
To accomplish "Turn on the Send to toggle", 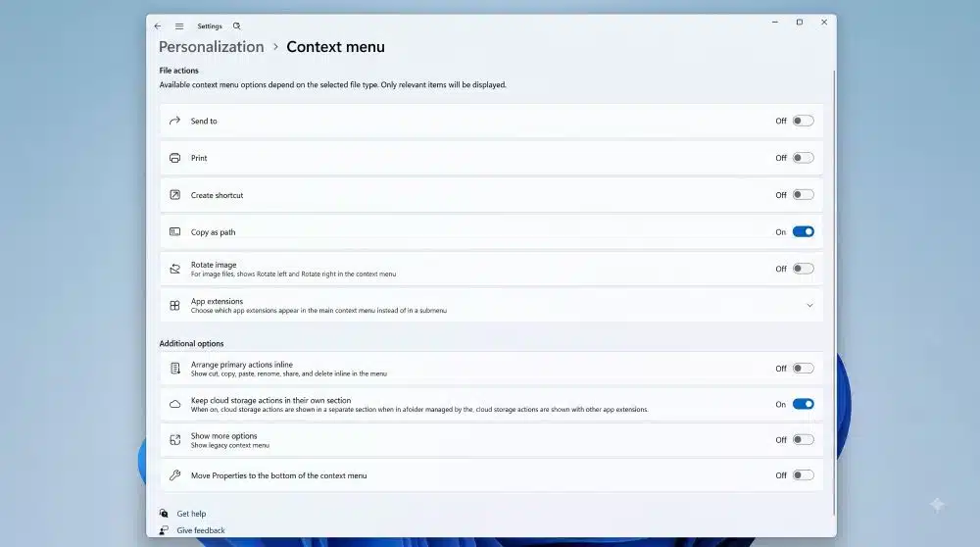I will [804, 121].
